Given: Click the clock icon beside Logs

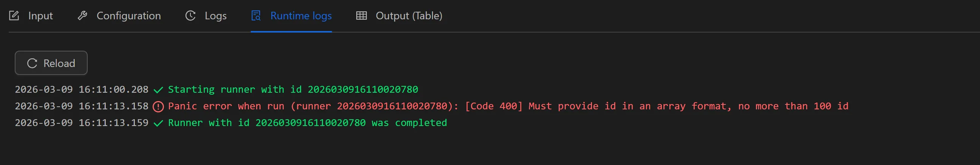Looking at the screenshot, I should [190, 16].
